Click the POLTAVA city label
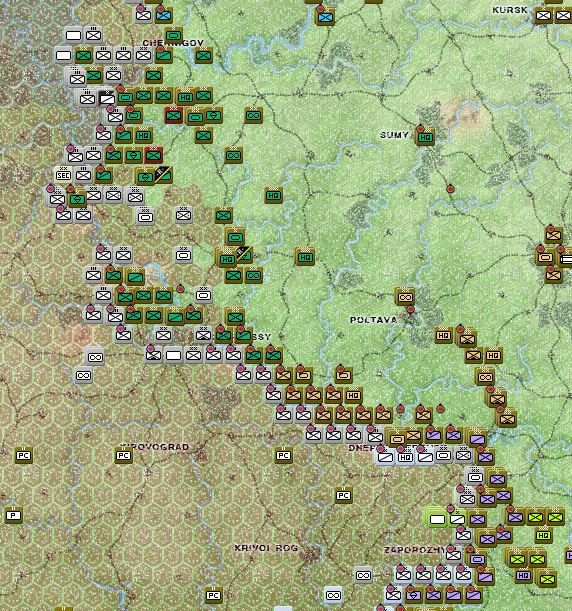Image resolution: width=572 pixels, height=611 pixels. point(373,320)
